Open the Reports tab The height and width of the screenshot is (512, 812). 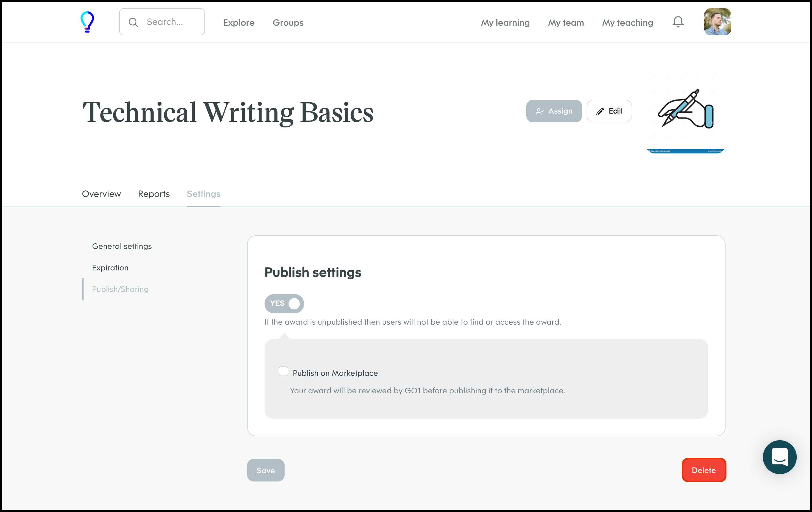click(154, 194)
